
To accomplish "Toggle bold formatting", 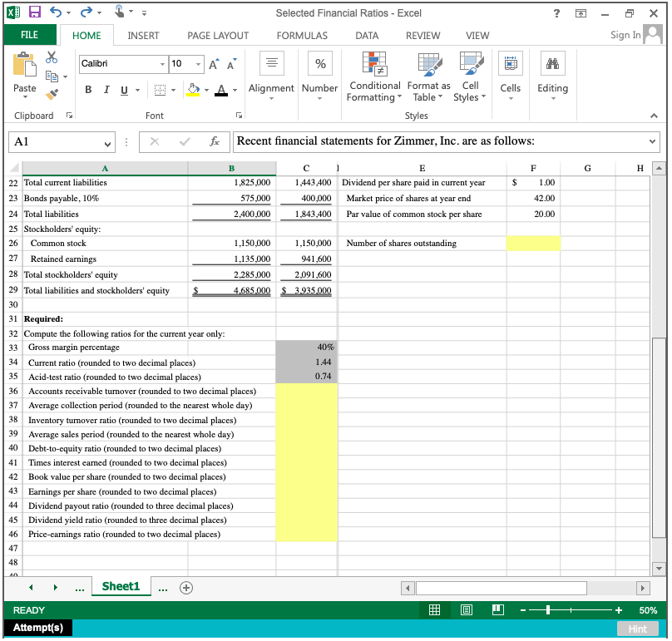I will (88, 89).
